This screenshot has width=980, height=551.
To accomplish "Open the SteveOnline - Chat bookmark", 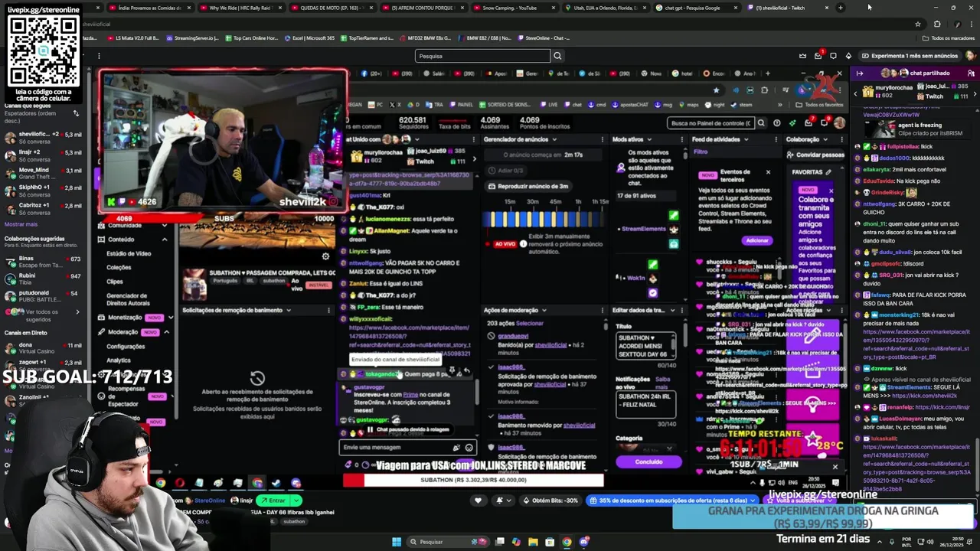I will [x=544, y=37].
